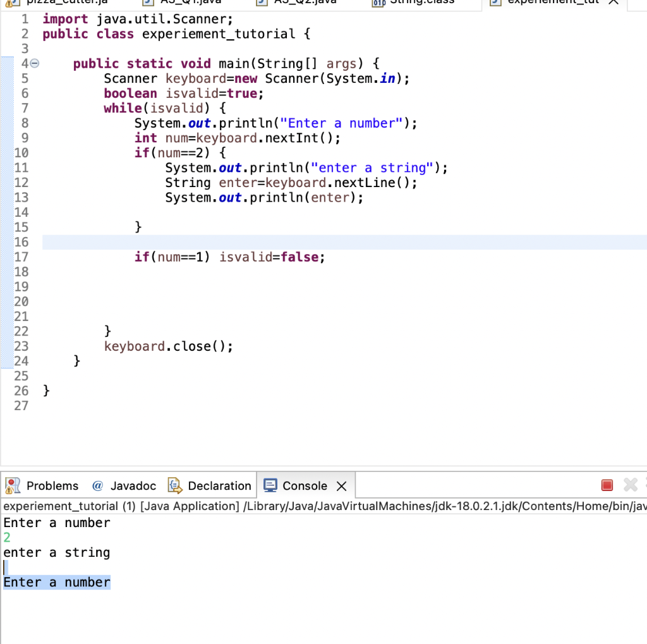Click the "public static void main" declaration line
Image resolution: width=647 pixels, height=644 pixels.
tap(226, 64)
